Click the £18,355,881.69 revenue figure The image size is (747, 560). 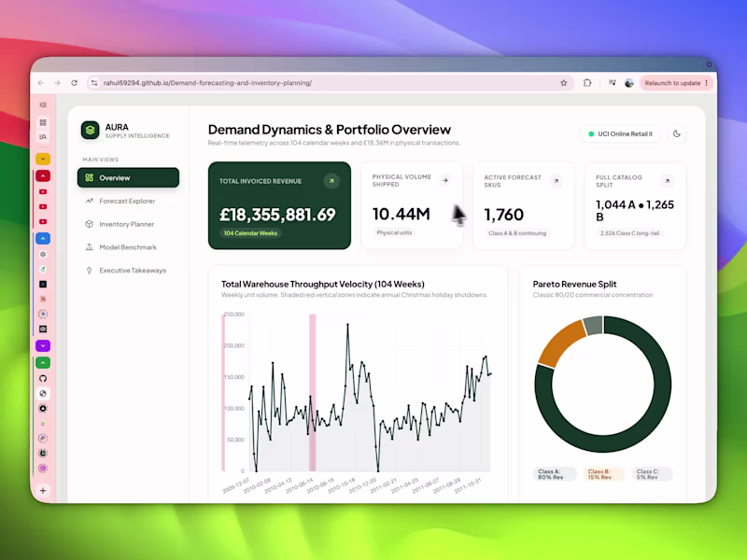(x=277, y=215)
